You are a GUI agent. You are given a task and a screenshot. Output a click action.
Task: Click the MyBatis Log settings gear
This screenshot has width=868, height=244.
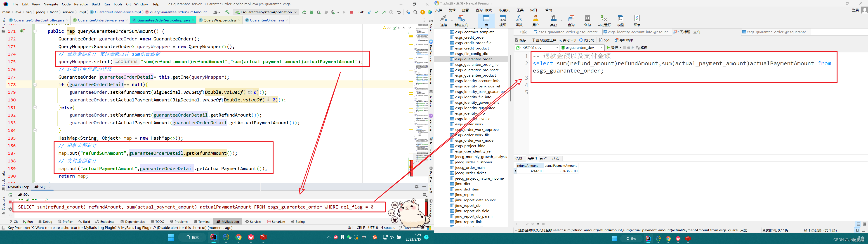pyautogui.click(x=417, y=187)
